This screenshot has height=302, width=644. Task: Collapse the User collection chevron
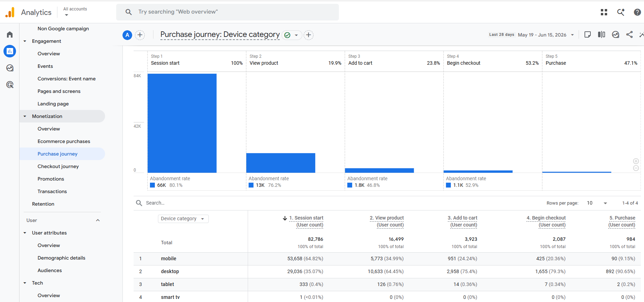coord(98,220)
